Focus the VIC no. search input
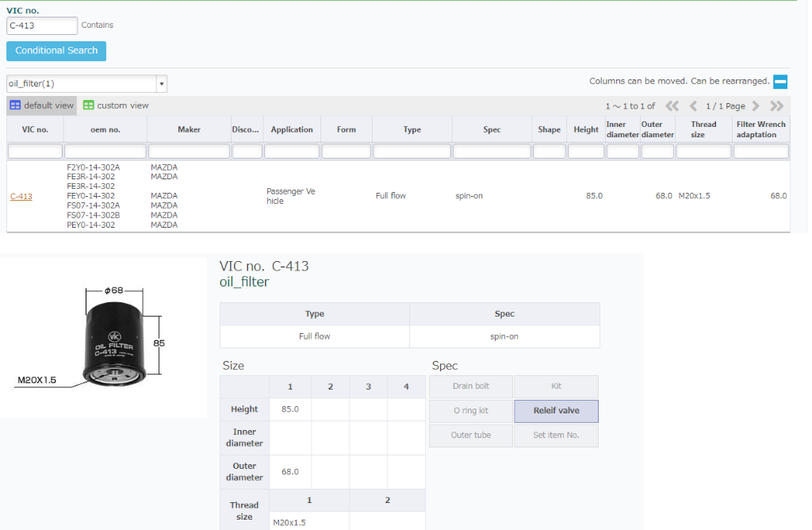 pyautogui.click(x=42, y=25)
